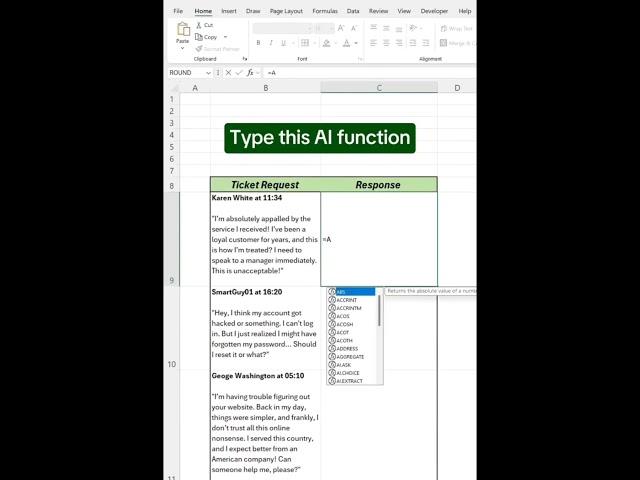
Task: Click in the formula bar input
Action: [369, 73]
